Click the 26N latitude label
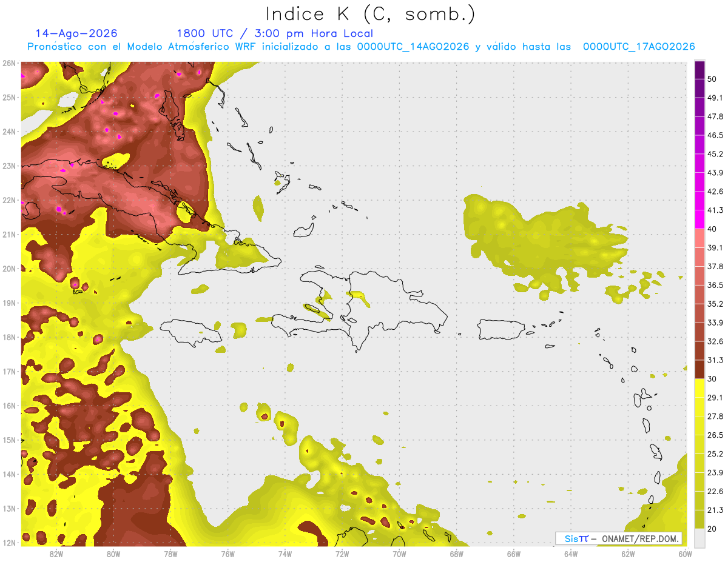728x562 pixels. (x=9, y=63)
